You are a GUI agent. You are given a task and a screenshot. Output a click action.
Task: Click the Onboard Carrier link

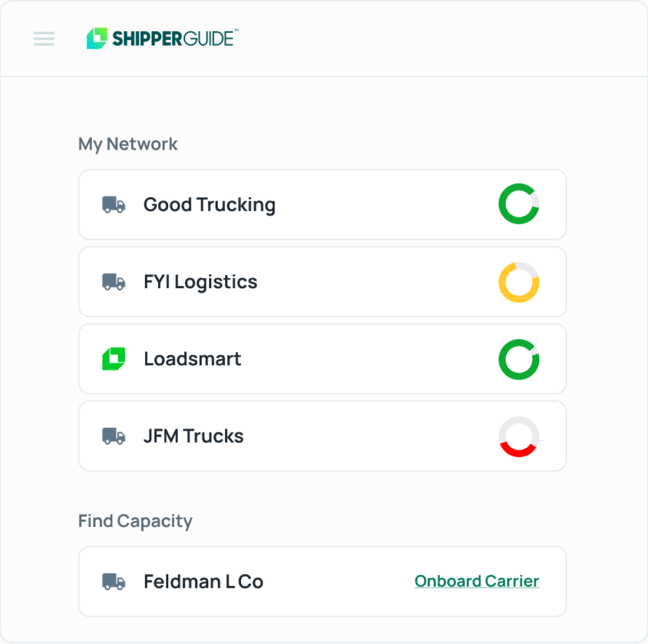pyautogui.click(x=476, y=581)
